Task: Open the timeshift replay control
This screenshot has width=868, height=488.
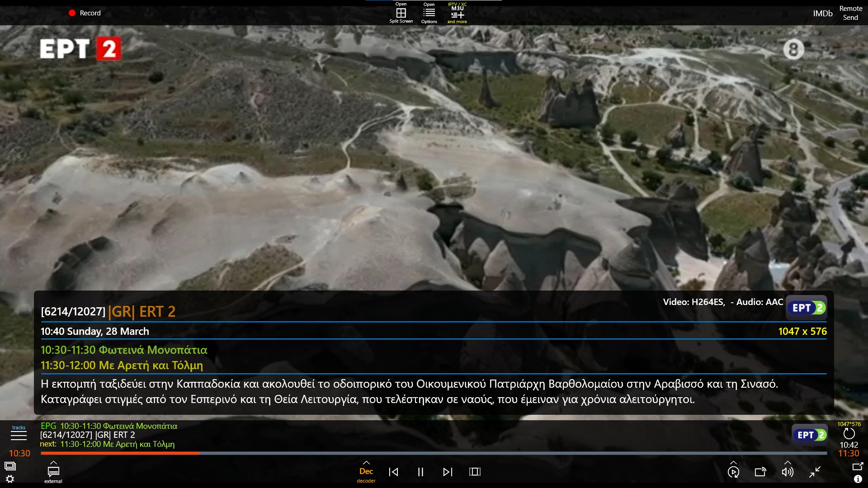Action: coord(734,472)
